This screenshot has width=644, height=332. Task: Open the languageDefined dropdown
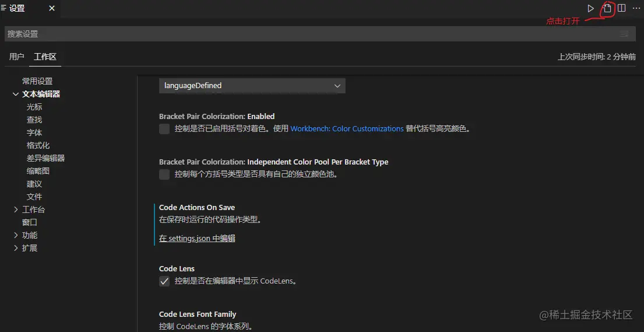coord(252,86)
